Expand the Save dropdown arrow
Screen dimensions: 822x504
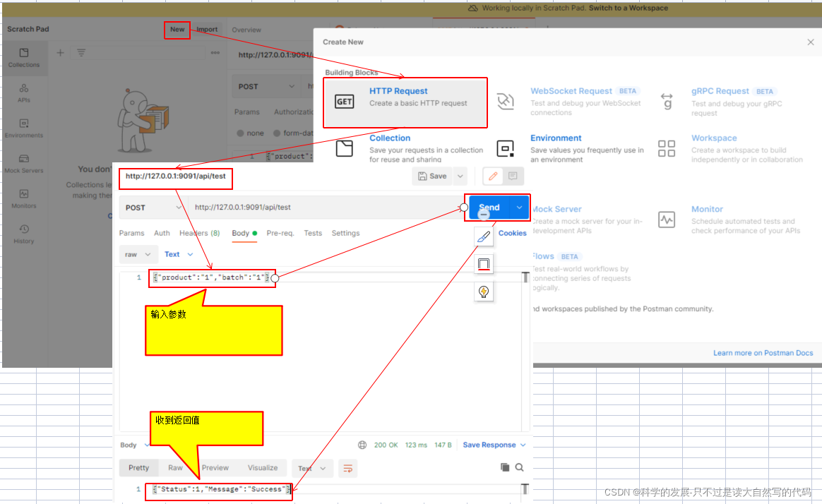(460, 176)
